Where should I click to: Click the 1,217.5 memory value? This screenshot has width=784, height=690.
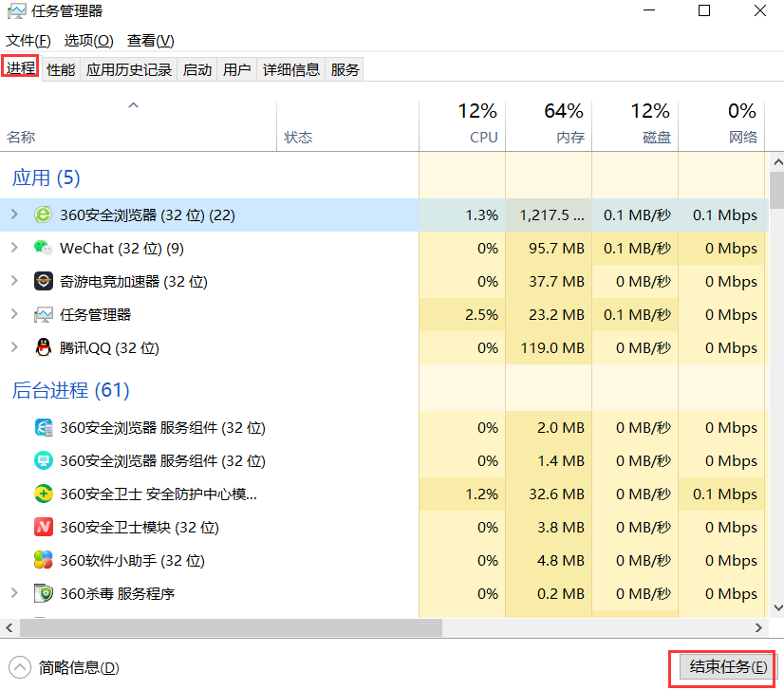551,215
